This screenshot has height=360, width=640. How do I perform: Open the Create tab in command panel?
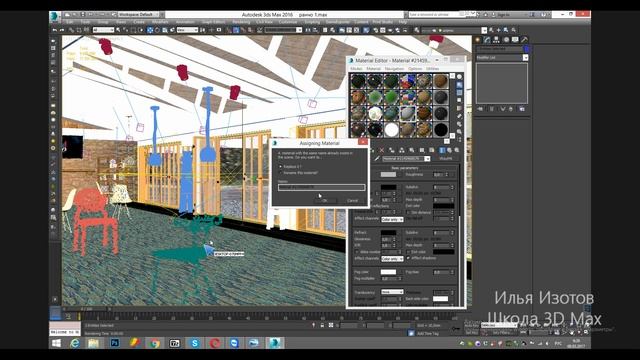(478, 40)
